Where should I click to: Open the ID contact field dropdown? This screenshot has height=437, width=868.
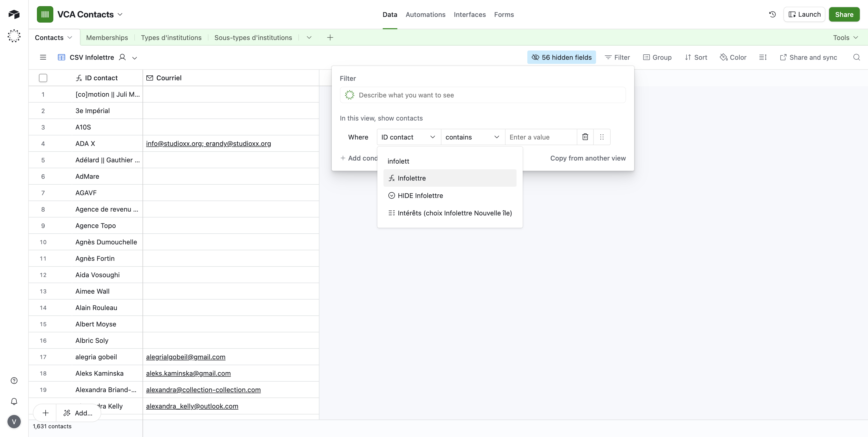click(x=408, y=137)
